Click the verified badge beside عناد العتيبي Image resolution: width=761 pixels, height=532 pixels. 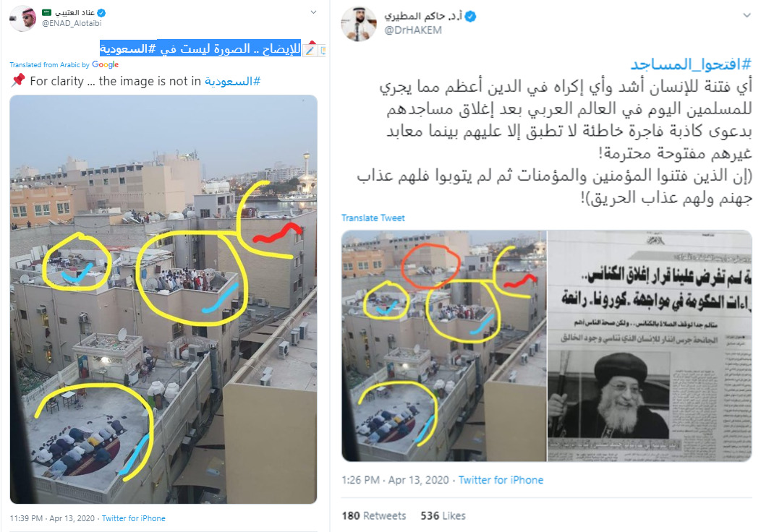click(101, 13)
